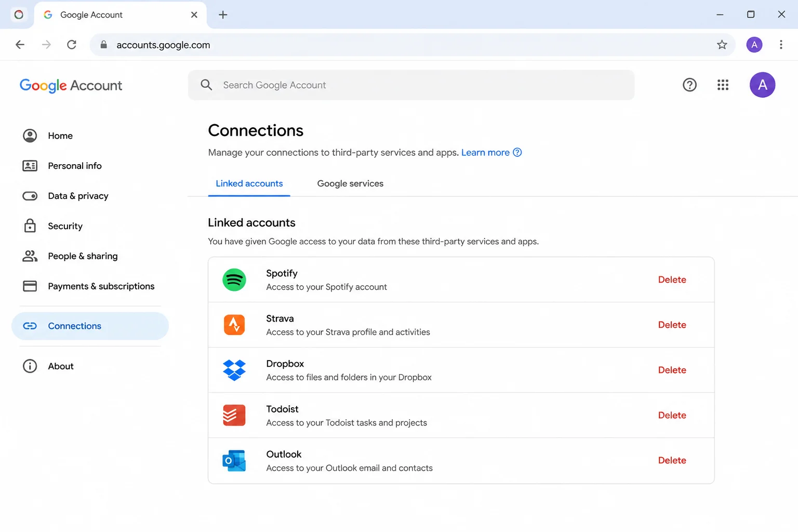
Task: Click the About info icon
Action: point(30,366)
